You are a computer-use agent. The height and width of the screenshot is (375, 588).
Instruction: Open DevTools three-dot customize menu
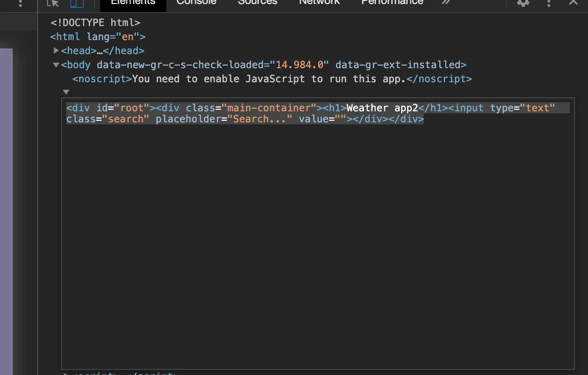click(548, 3)
